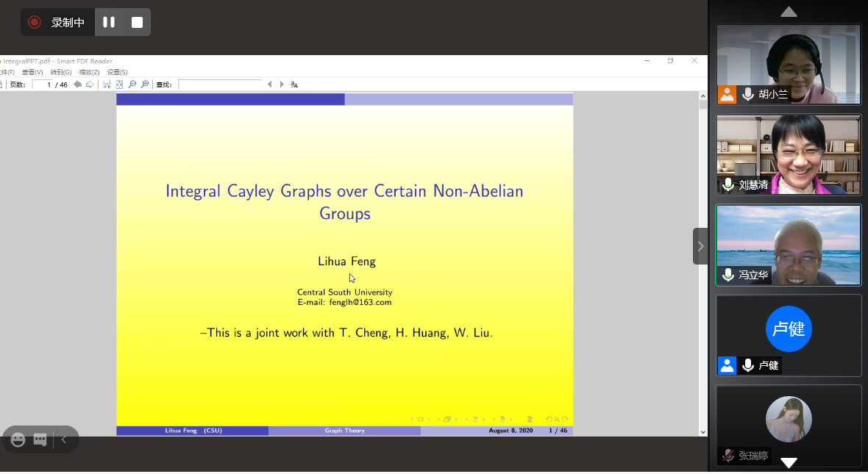This screenshot has width=868, height=474.
Task: Click the PDF search text field
Action: tap(220, 85)
